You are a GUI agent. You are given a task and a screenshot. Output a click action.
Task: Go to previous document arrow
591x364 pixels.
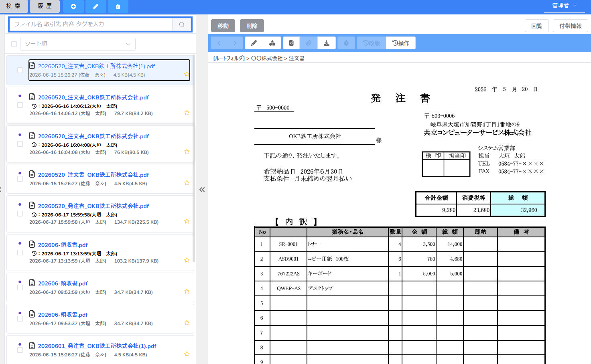(x=219, y=43)
